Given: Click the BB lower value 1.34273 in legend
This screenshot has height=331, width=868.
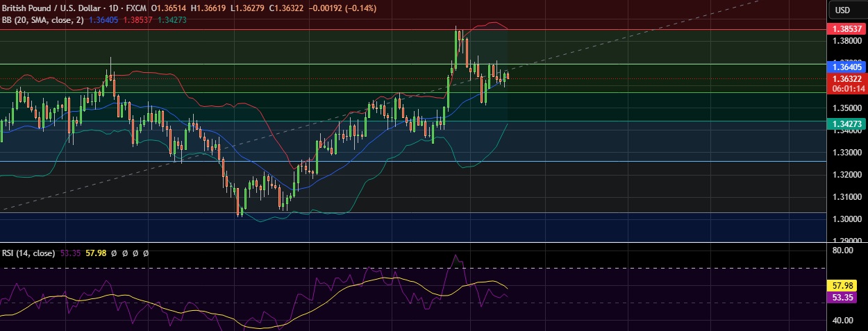Looking at the screenshot, I should click(172, 20).
